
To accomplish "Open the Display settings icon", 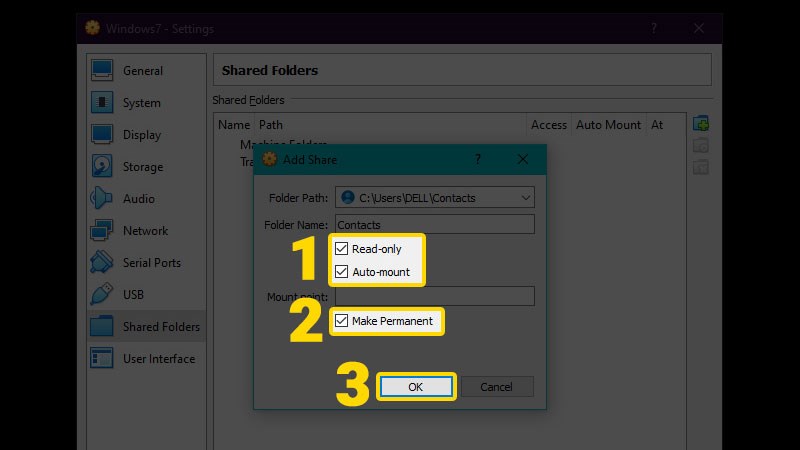I will point(102,135).
